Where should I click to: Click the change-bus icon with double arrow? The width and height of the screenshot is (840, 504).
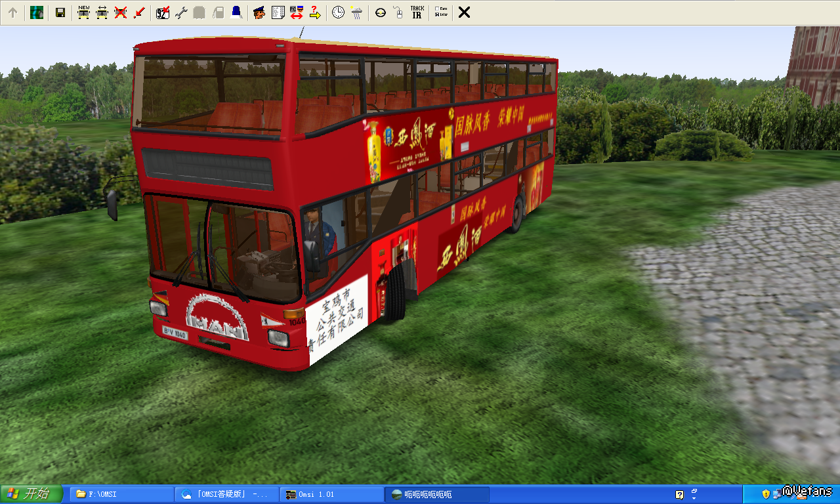(102, 12)
